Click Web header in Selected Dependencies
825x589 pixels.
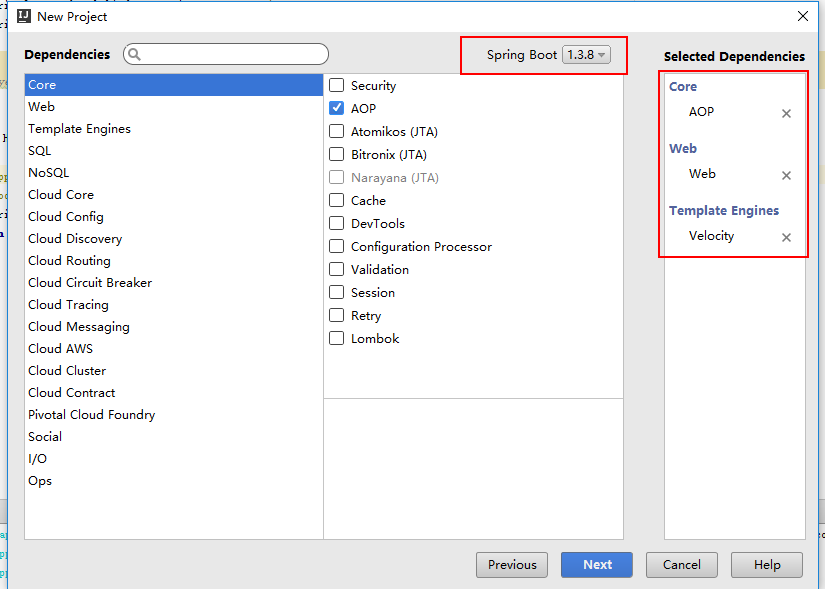pyautogui.click(x=683, y=149)
